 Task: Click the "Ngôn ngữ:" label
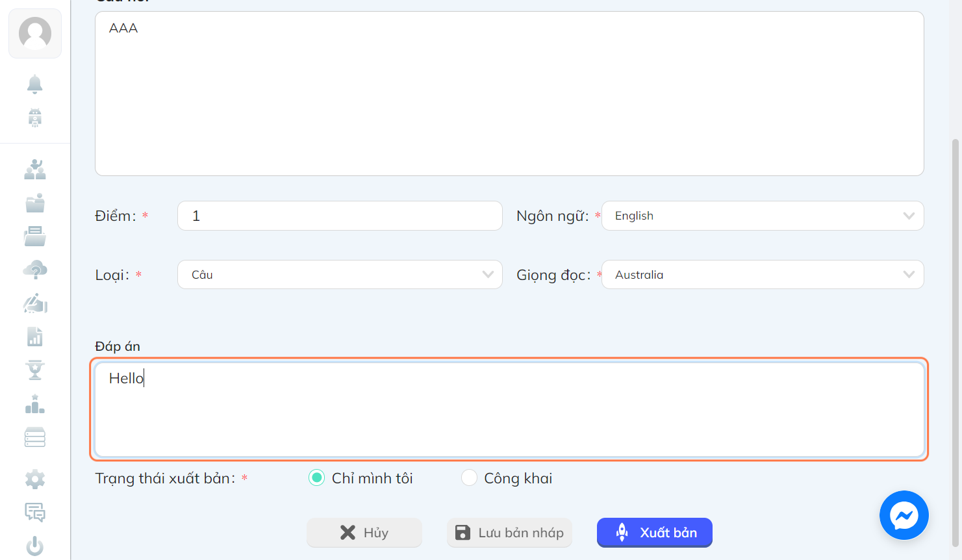tap(553, 216)
